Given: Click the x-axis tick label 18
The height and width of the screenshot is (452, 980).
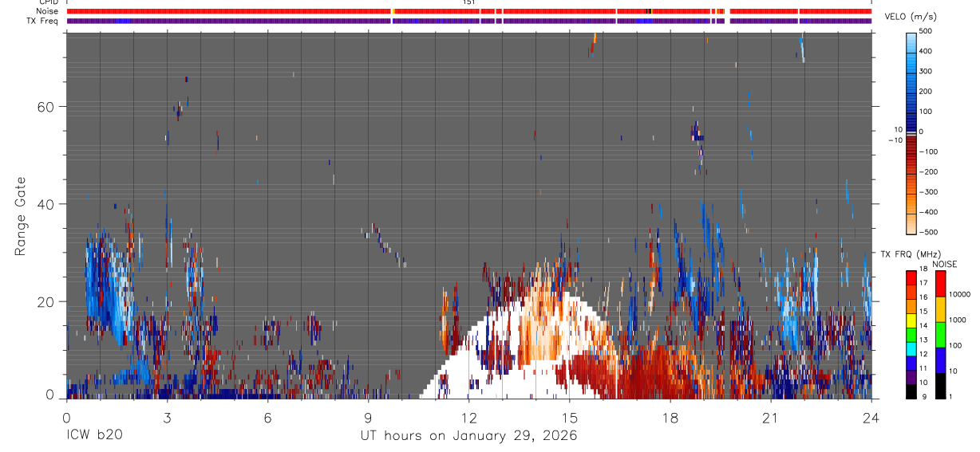Looking at the screenshot, I should [670, 417].
